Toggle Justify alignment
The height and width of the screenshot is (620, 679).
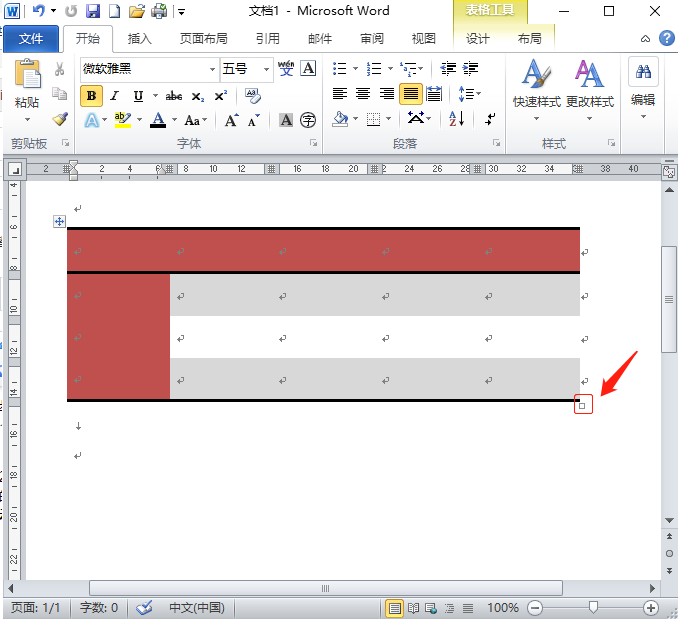(x=411, y=94)
